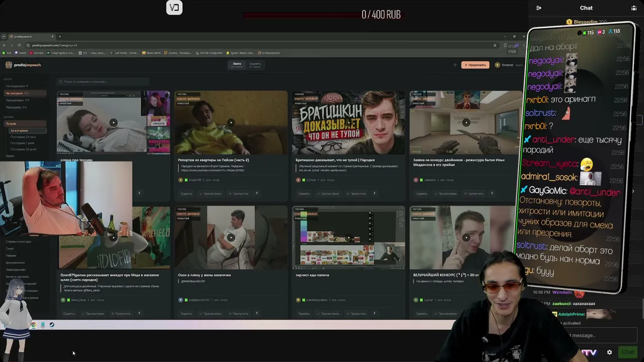
Task: Play the ВЕЛИЧАЙШИЙ КОНКУРС video
Action: [466, 237]
